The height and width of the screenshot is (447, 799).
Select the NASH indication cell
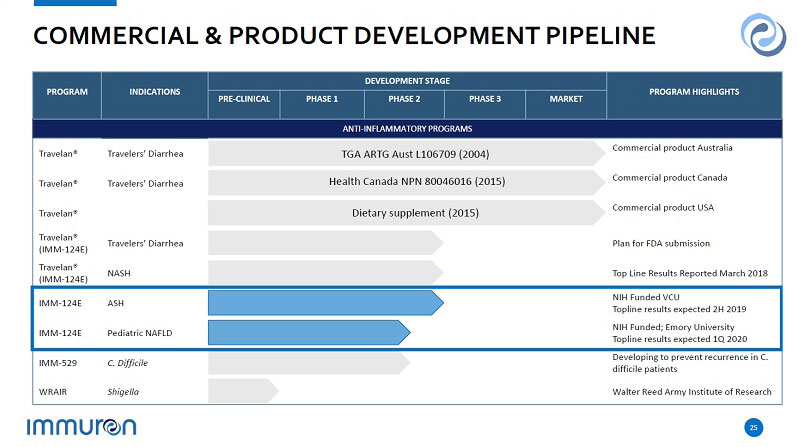(x=119, y=274)
